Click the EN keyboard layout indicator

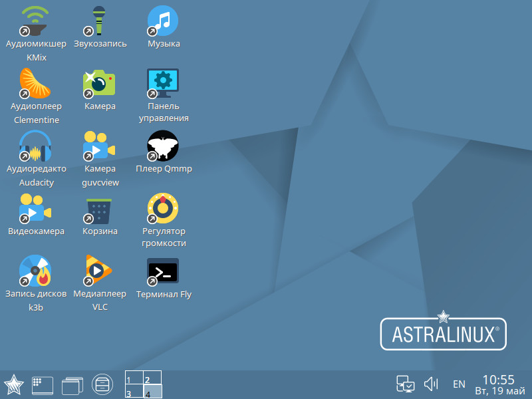[459, 384]
